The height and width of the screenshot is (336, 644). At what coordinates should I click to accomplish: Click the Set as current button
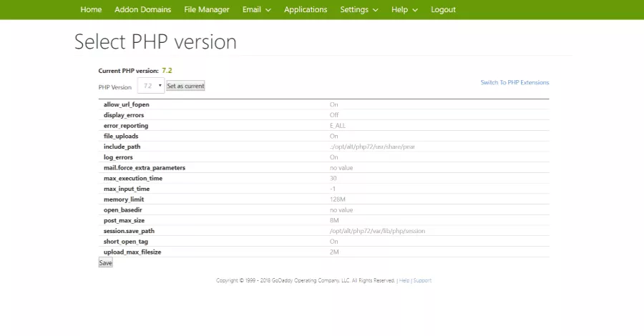click(x=185, y=86)
